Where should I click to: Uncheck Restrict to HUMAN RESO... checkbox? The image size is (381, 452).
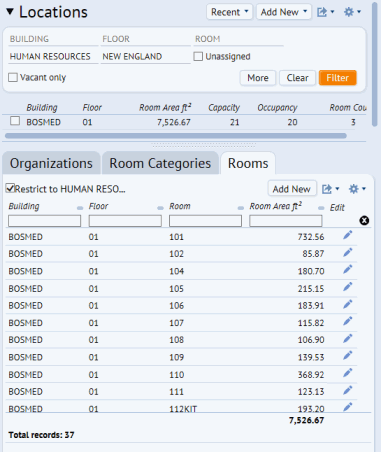(10, 188)
